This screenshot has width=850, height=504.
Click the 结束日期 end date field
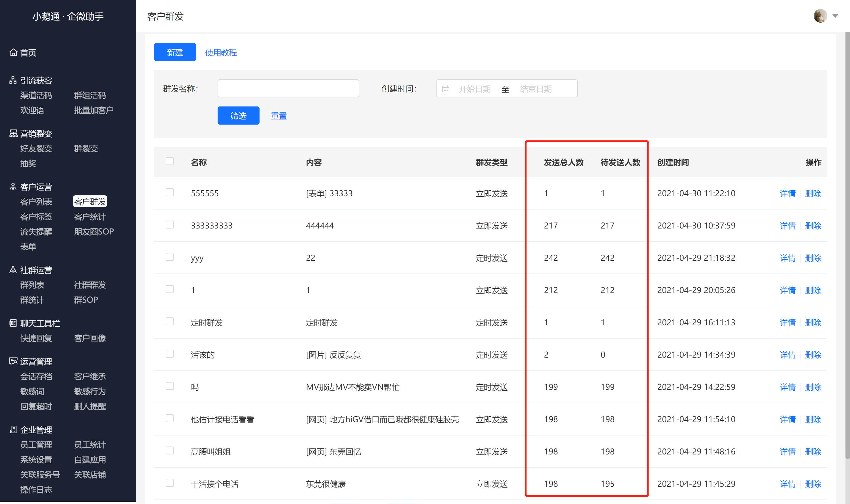[x=535, y=89]
